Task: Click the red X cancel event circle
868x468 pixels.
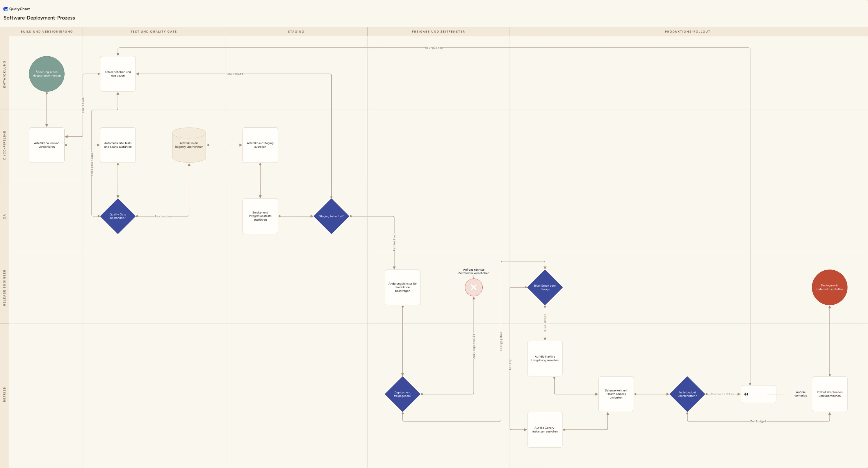Action: tap(473, 287)
